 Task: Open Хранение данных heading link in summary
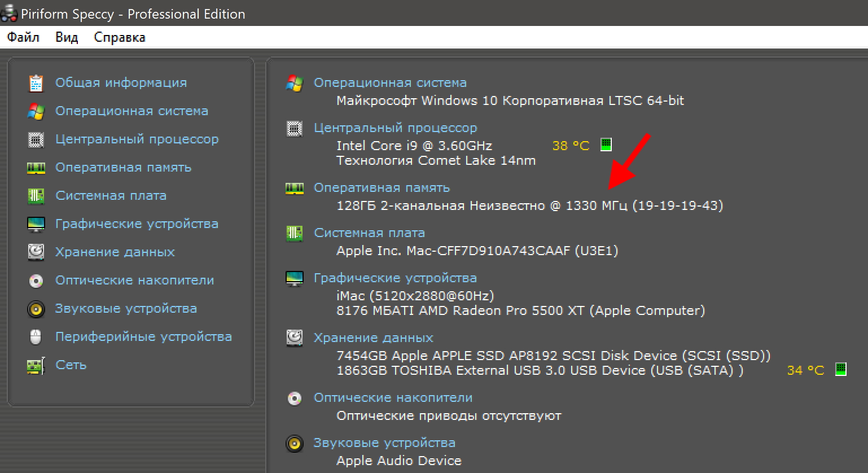tap(373, 338)
